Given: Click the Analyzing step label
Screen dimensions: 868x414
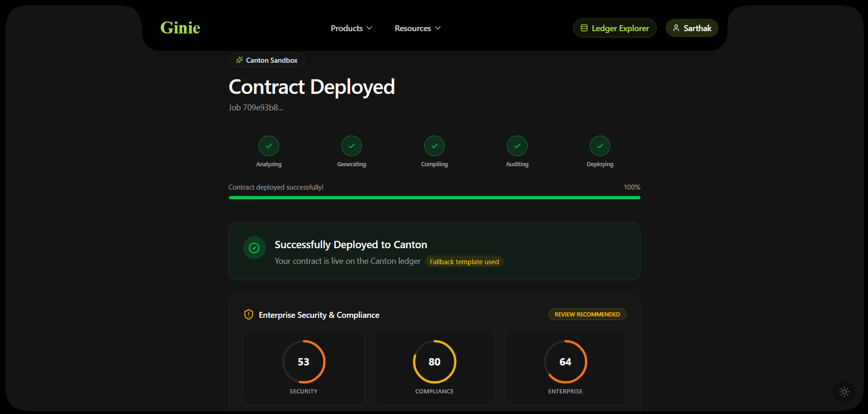Looking at the screenshot, I should [x=269, y=164].
